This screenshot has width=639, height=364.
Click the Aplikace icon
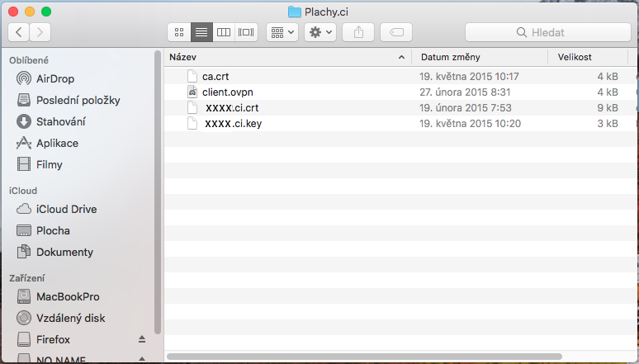click(x=24, y=143)
